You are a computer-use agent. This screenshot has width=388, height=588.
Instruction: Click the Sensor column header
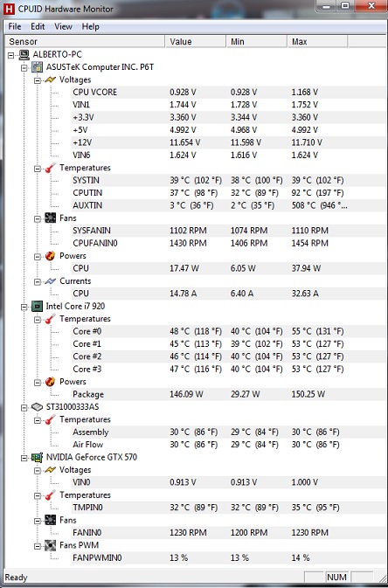pos(85,42)
